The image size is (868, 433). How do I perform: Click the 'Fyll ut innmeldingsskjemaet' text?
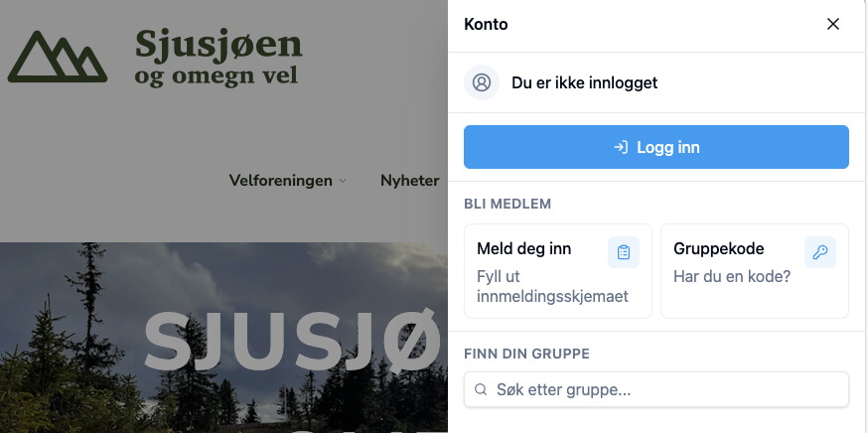point(552,286)
